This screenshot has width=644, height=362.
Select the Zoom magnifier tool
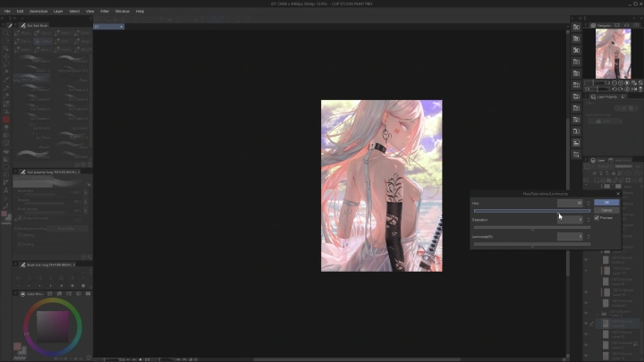pos(5,33)
